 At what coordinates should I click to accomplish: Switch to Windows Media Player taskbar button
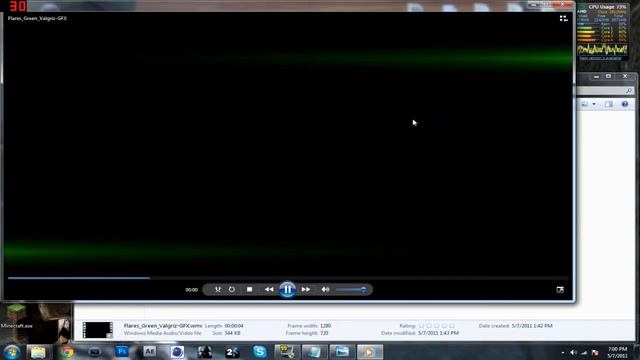pos(370,352)
